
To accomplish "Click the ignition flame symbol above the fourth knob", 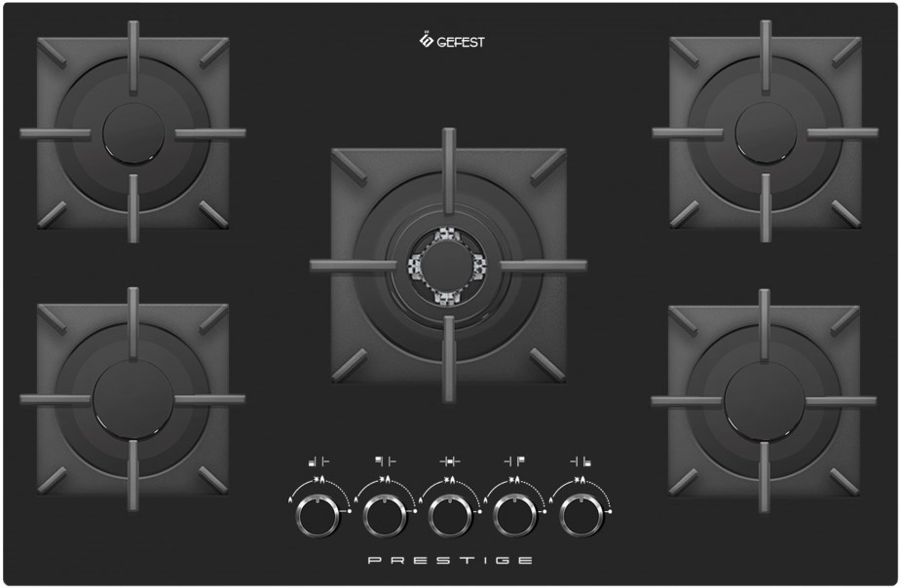I will coord(515,480).
